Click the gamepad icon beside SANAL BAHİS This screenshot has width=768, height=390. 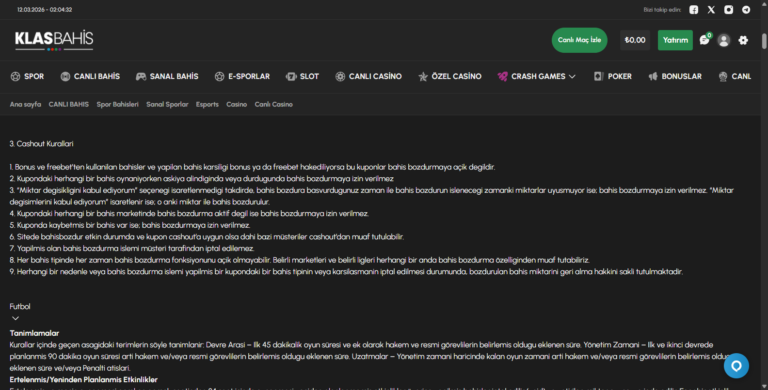[x=141, y=76]
